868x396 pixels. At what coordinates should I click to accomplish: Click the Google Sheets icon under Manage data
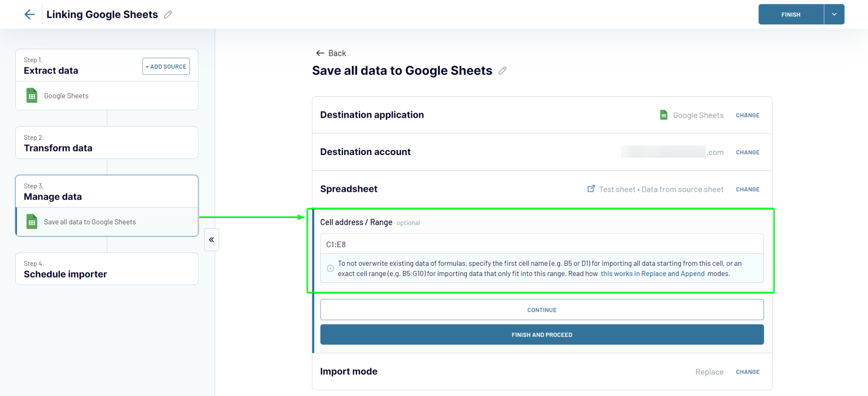click(x=32, y=221)
